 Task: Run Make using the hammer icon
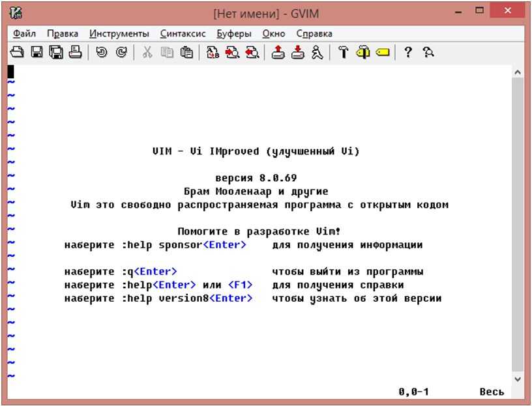pyautogui.click(x=343, y=53)
